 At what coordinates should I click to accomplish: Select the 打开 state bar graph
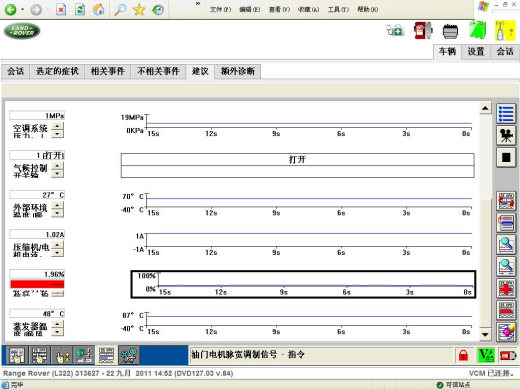click(x=297, y=165)
